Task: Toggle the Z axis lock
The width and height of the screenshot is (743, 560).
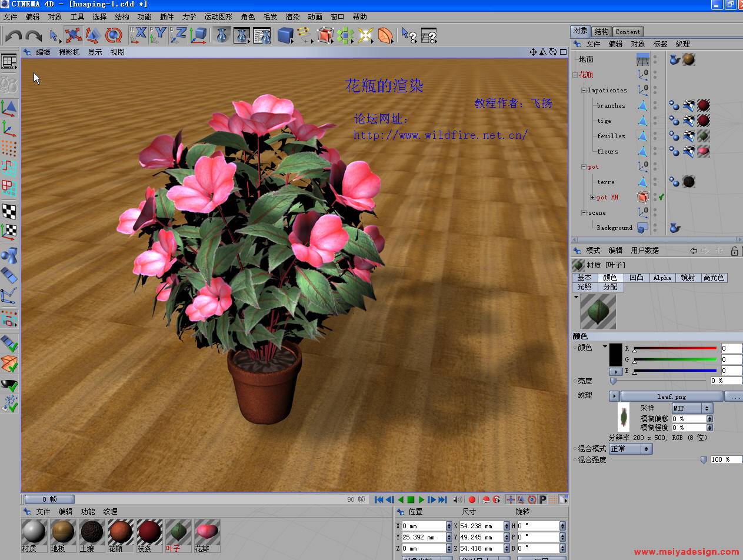Action: [179, 35]
